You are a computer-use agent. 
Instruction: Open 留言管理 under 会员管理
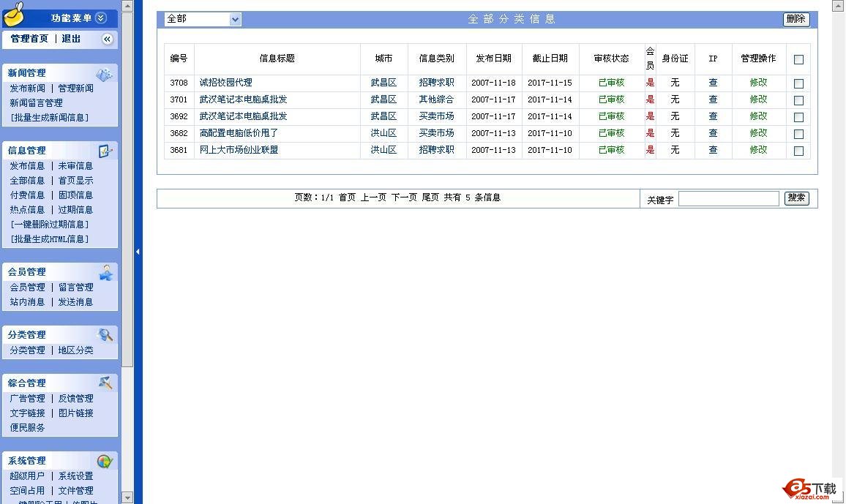click(75, 287)
